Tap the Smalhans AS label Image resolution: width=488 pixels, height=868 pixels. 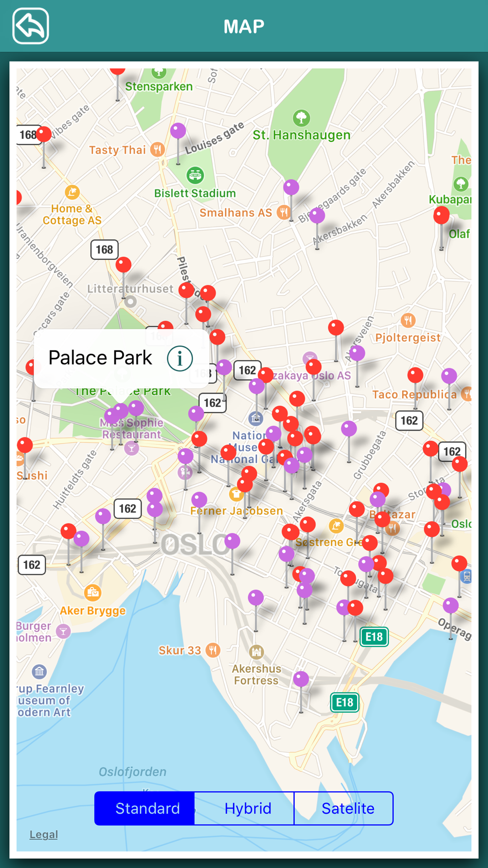[236, 212]
